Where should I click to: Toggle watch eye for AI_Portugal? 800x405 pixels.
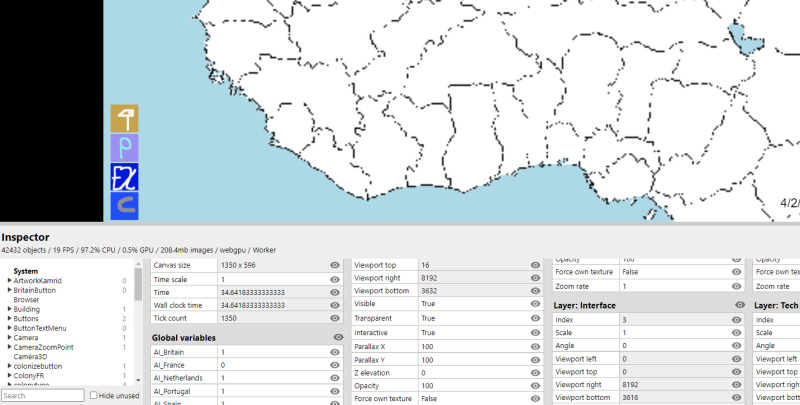335,391
